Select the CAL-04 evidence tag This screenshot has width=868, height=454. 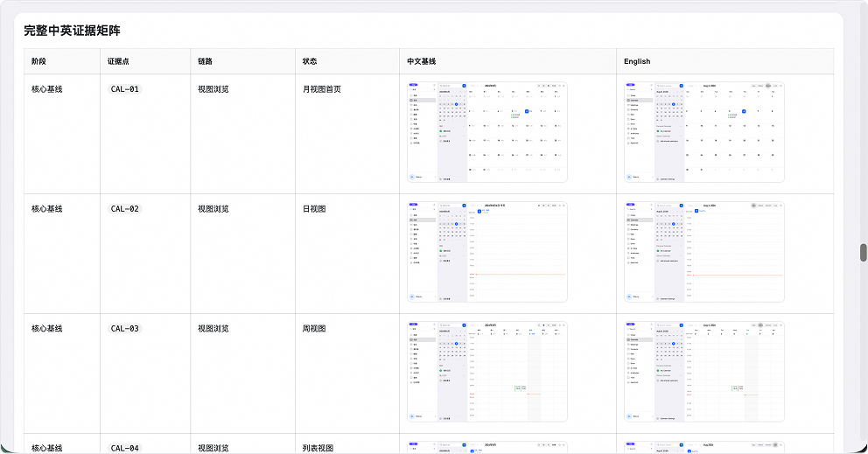click(124, 448)
